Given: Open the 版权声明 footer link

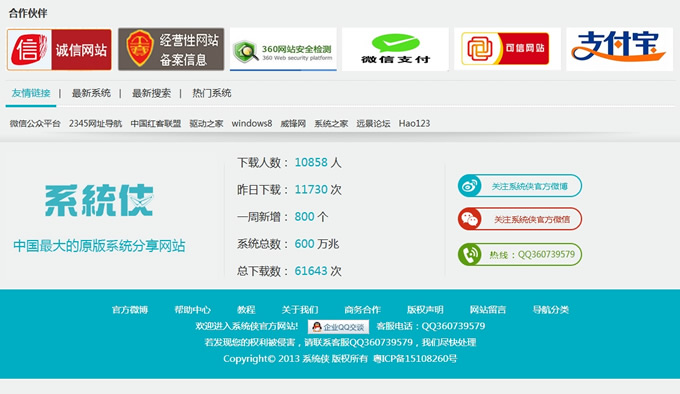Looking at the screenshot, I should click(x=425, y=309).
